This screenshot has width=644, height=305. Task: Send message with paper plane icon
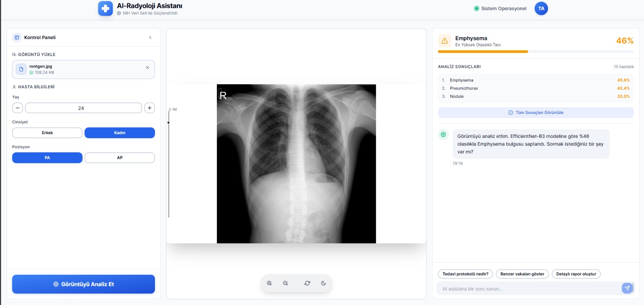pos(627,288)
